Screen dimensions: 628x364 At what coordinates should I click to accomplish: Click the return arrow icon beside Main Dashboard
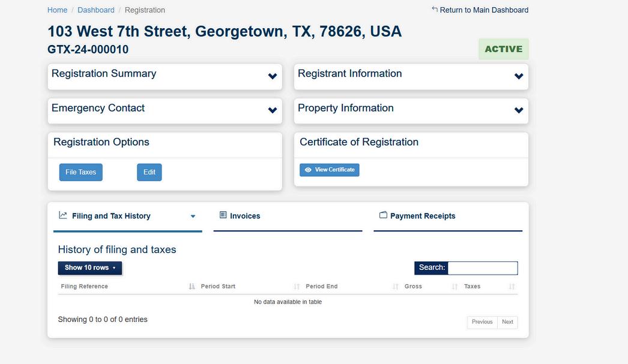pos(435,9)
